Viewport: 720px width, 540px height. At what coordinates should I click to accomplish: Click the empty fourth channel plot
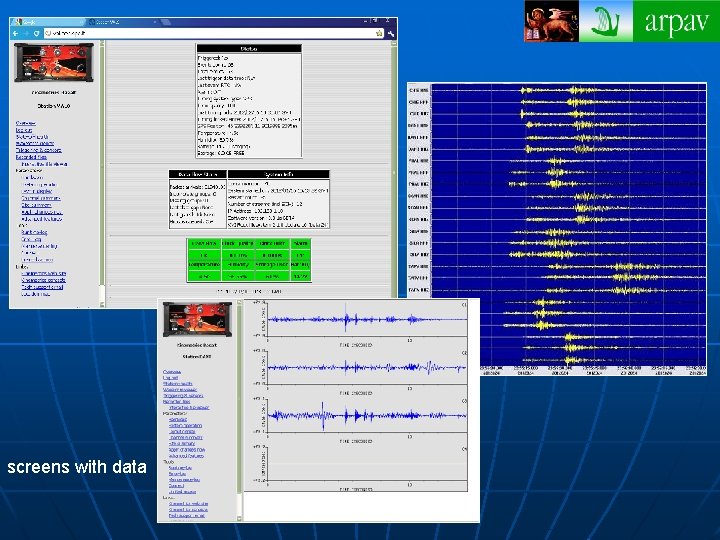[367, 463]
